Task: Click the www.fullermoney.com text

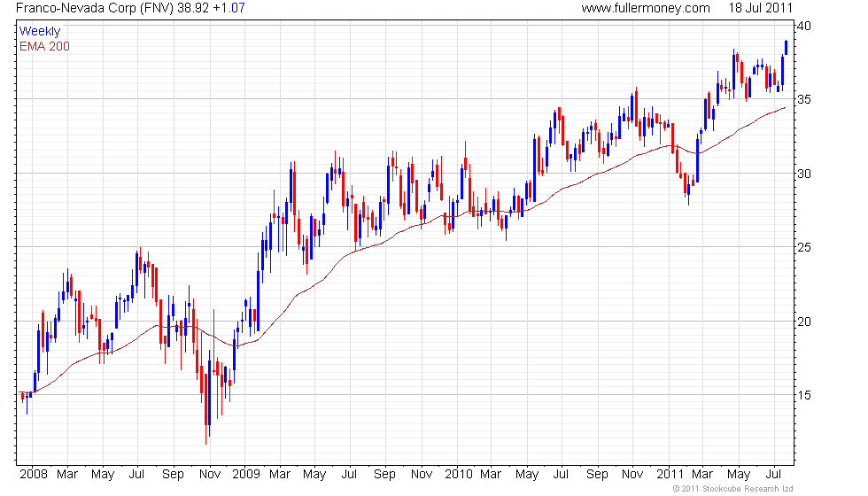Action: click(x=646, y=8)
